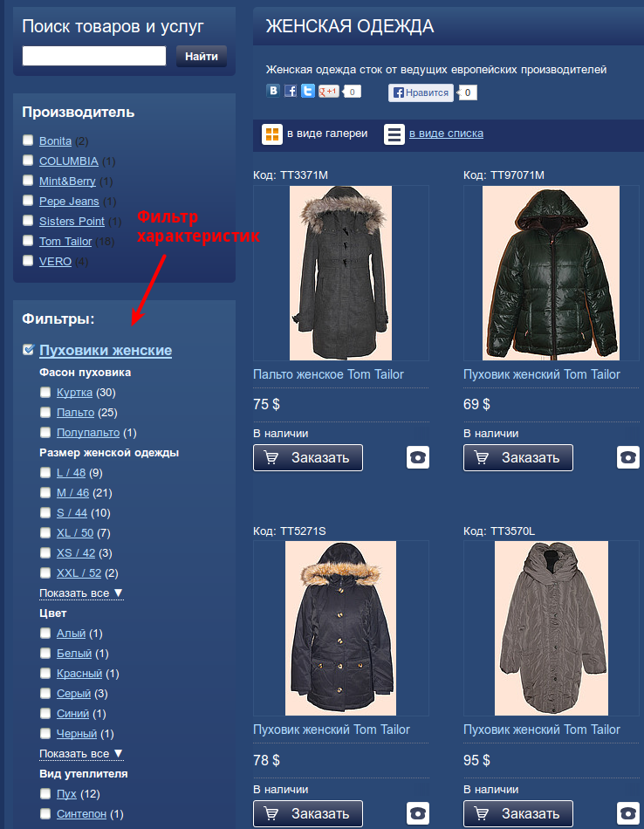Check the Красный color filter checkbox
This screenshot has width=644, height=829.
point(45,673)
